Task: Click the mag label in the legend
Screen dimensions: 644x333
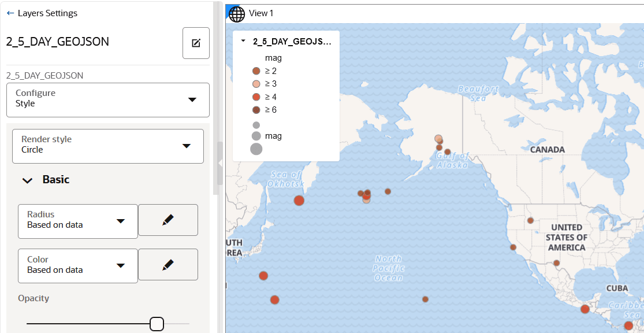Action: [x=273, y=58]
